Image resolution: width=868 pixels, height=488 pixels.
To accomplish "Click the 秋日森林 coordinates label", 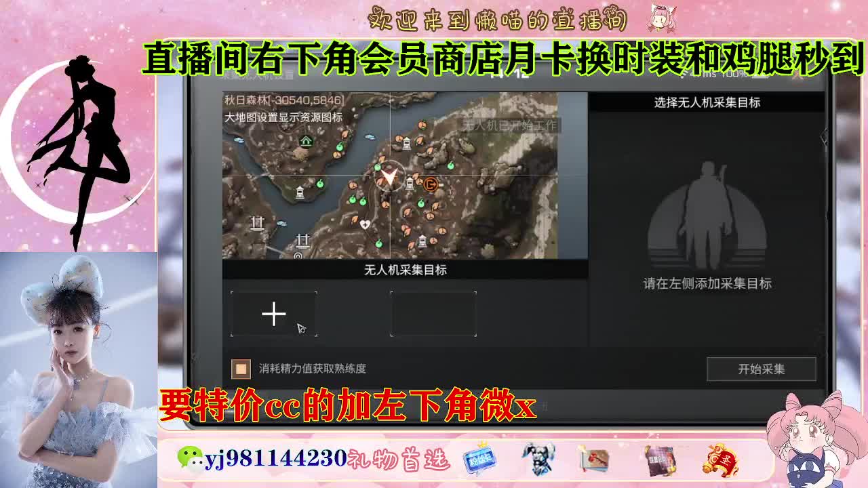I will 283,102.
